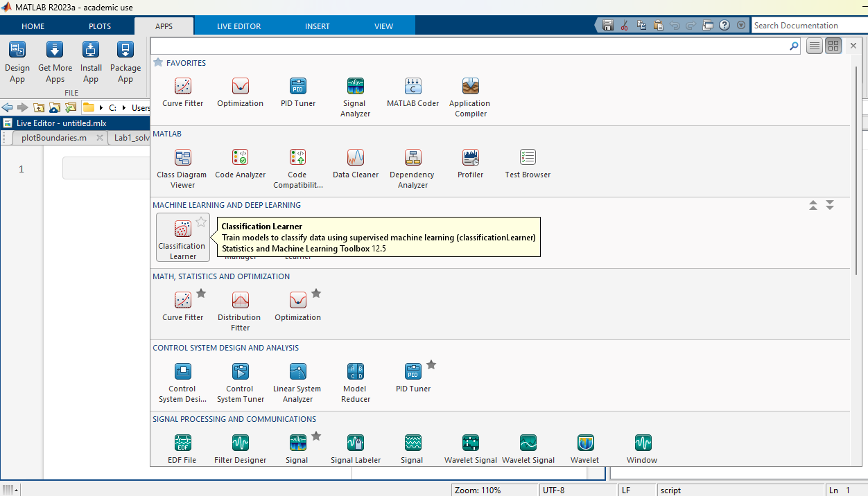Viewport: 868px width, 496px height.
Task: Open the Distribution Fitter app
Action: click(x=240, y=301)
